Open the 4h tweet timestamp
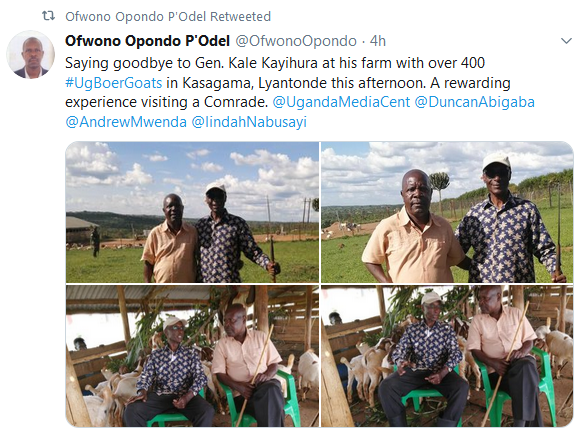Viewport: 588px width, 439px height. pos(378,41)
